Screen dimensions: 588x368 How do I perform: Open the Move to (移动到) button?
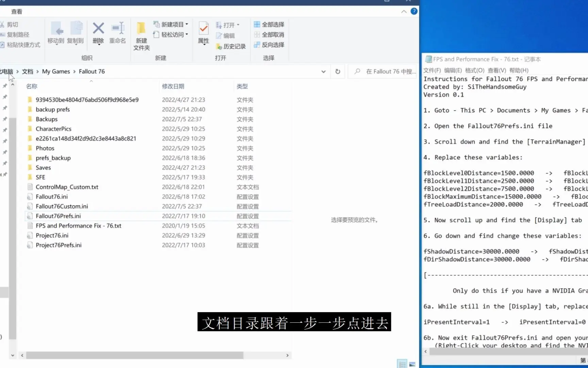[56, 33]
